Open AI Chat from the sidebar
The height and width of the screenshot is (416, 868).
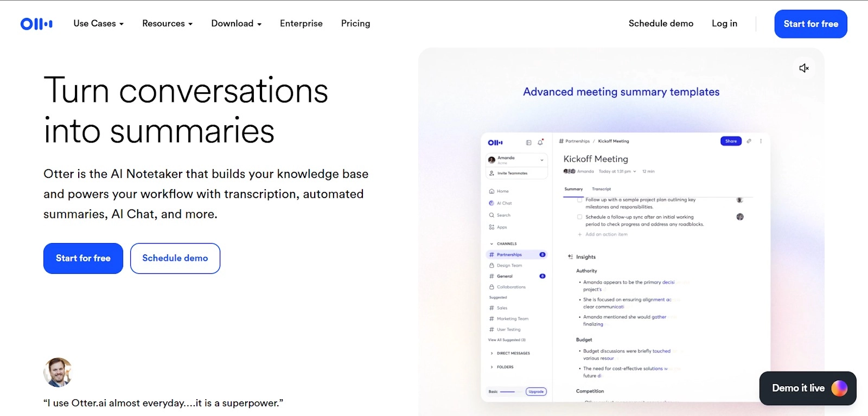[x=504, y=203]
